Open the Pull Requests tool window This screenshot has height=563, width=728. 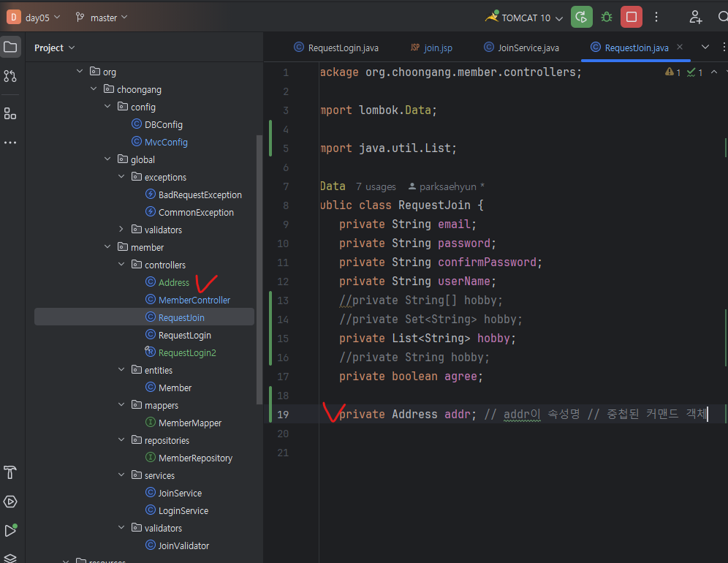10,76
